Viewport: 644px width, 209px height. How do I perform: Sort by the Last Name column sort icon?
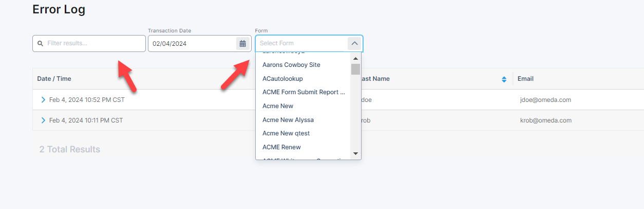click(x=504, y=79)
